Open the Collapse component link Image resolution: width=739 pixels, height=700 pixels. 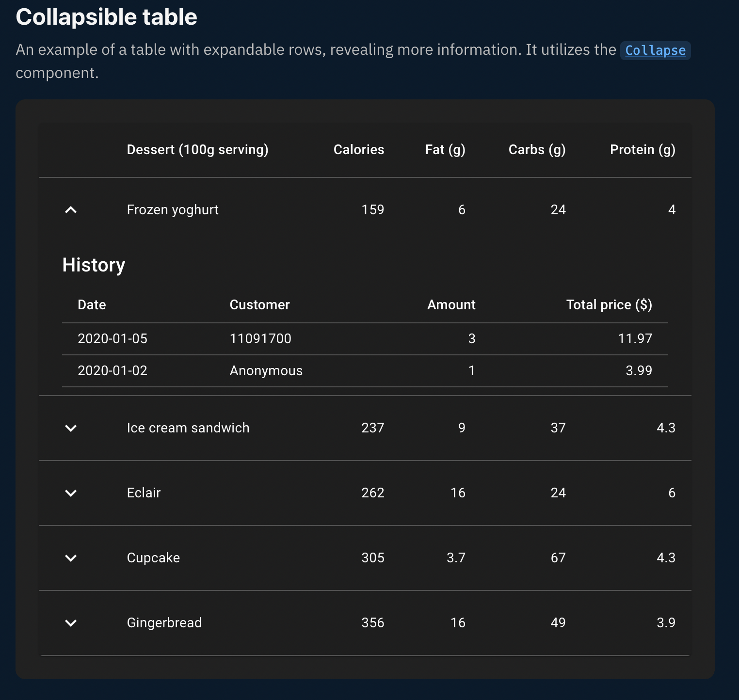coord(655,50)
